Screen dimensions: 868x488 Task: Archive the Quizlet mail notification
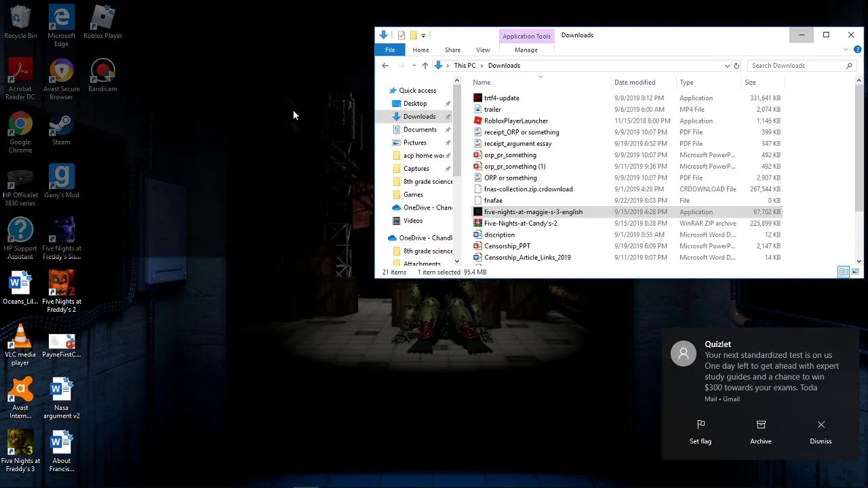[x=761, y=432]
